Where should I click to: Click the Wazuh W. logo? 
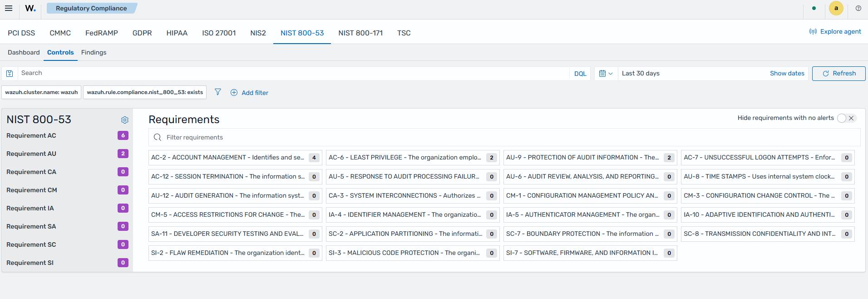(x=30, y=8)
